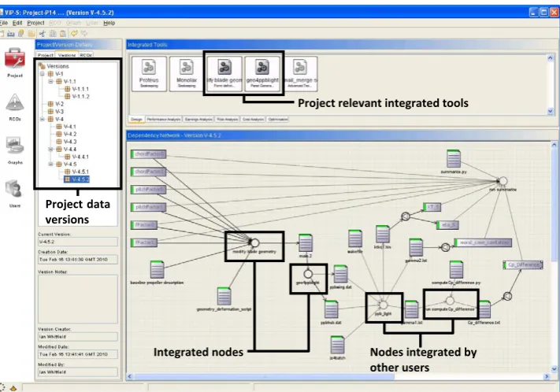Open the Edit menu
Image resolution: width=560 pixels, height=392 pixels.
(x=17, y=23)
